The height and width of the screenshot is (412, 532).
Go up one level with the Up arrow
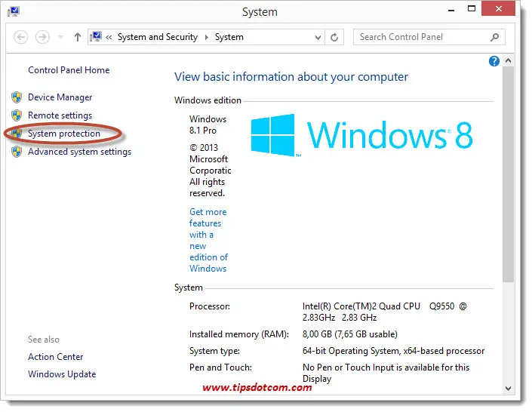[x=78, y=37]
